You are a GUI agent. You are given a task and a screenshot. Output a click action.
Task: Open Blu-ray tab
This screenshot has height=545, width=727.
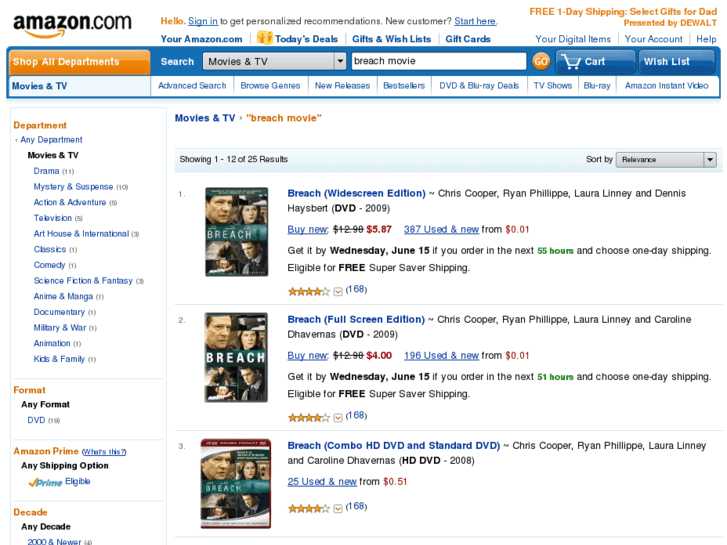point(597,86)
